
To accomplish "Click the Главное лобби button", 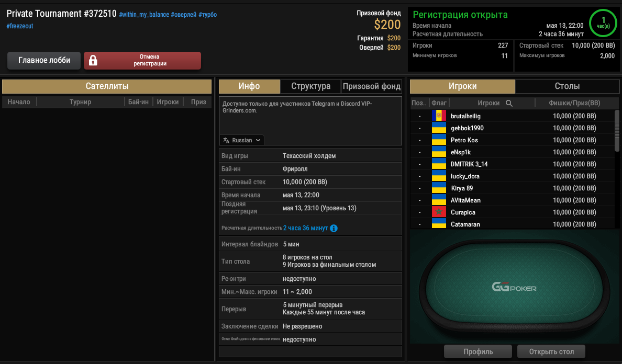I will pyautogui.click(x=44, y=61).
